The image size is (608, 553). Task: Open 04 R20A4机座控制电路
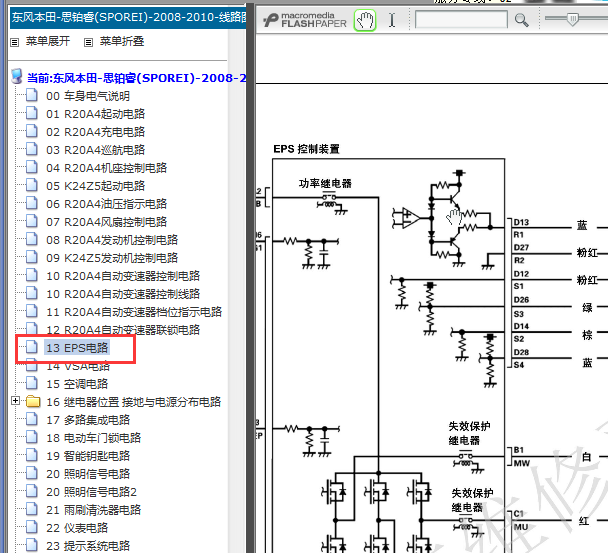pos(106,168)
